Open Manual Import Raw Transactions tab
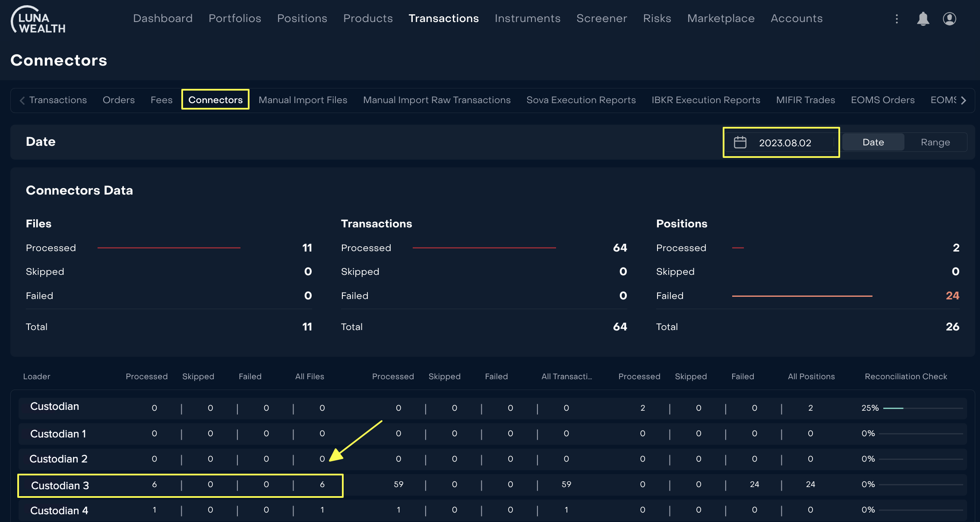The image size is (980, 522). point(437,100)
